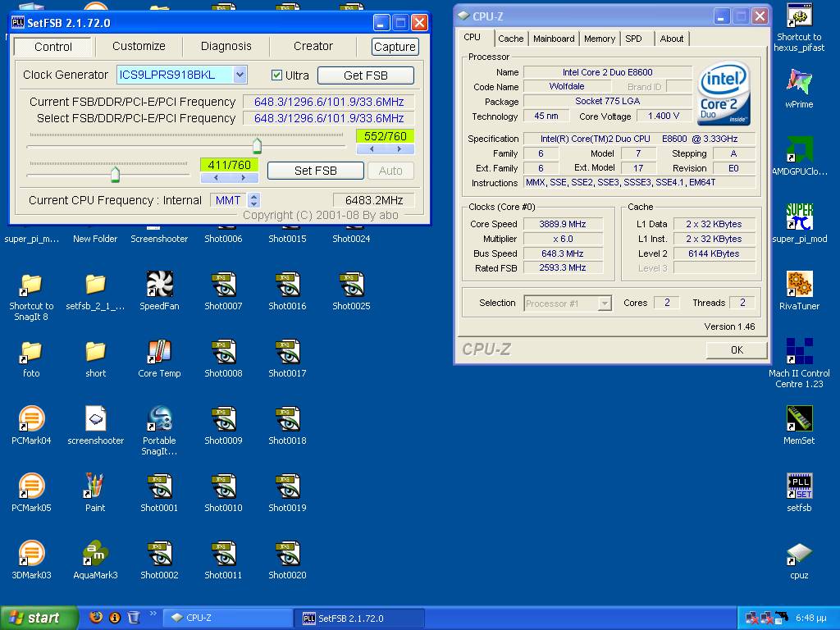Image resolution: width=840 pixels, height=630 pixels.
Task: Click the Capture button in SetFSB
Action: click(395, 47)
